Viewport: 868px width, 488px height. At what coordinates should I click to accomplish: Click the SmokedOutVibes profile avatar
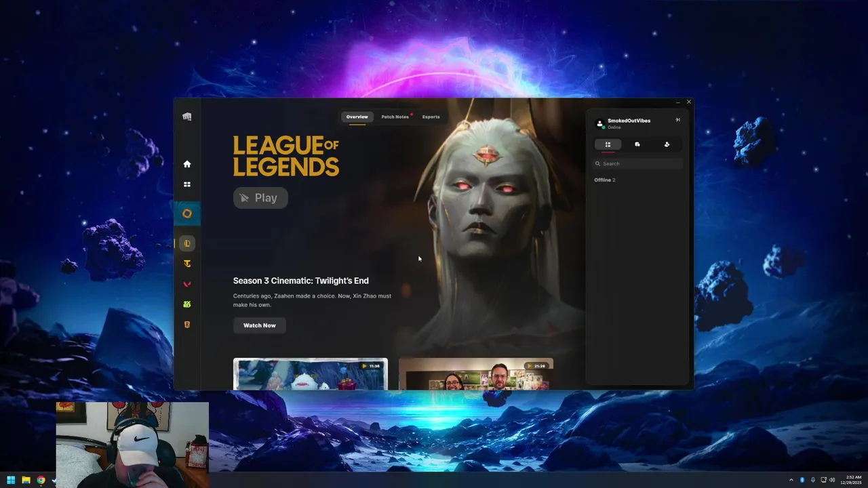599,123
